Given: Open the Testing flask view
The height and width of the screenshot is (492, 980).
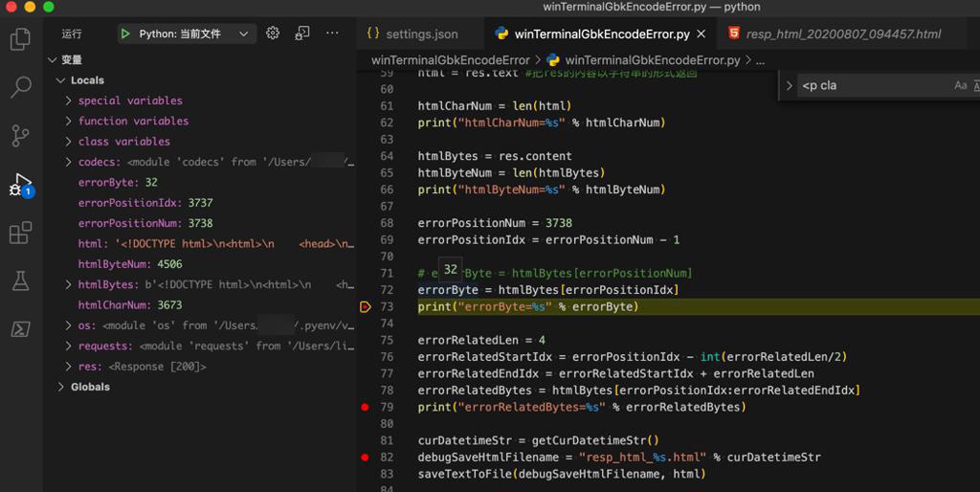Looking at the screenshot, I should [20, 280].
